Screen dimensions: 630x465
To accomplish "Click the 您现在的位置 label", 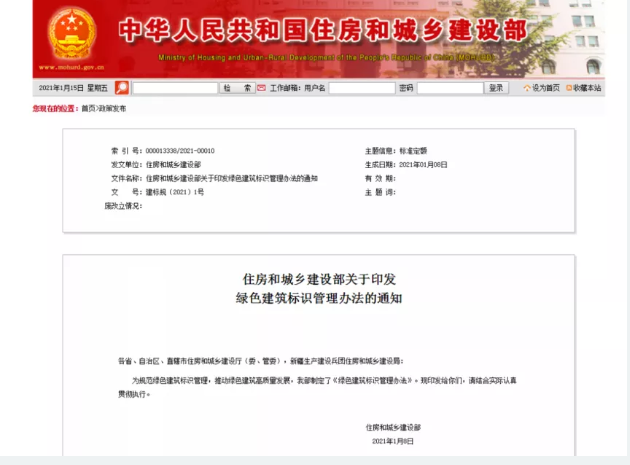I will pos(55,109).
